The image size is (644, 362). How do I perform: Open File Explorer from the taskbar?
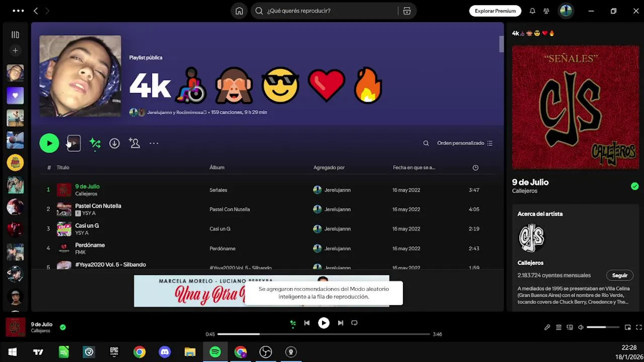click(x=190, y=352)
